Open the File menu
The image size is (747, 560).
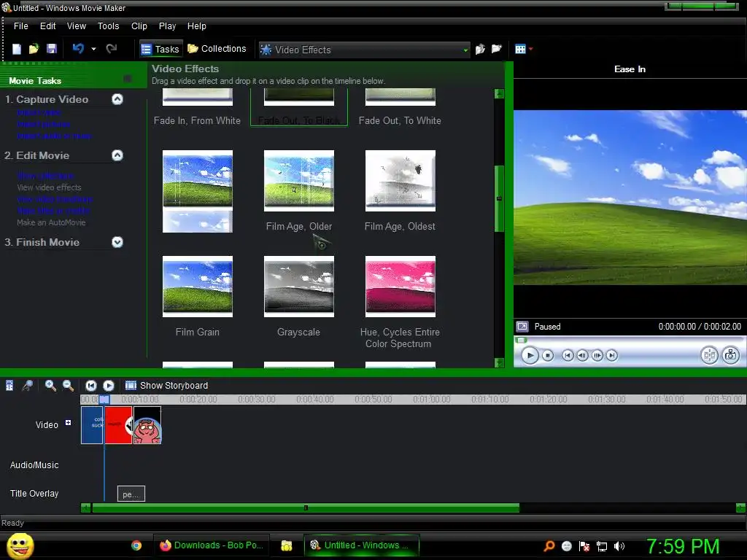[x=21, y=26]
